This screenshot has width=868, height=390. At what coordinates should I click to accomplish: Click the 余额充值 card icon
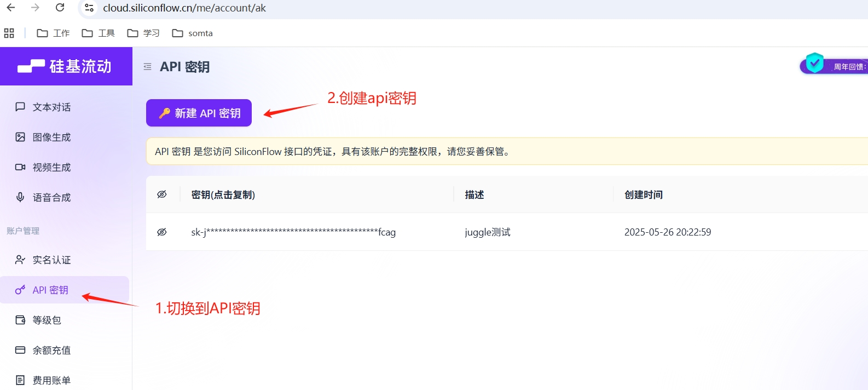click(20, 350)
